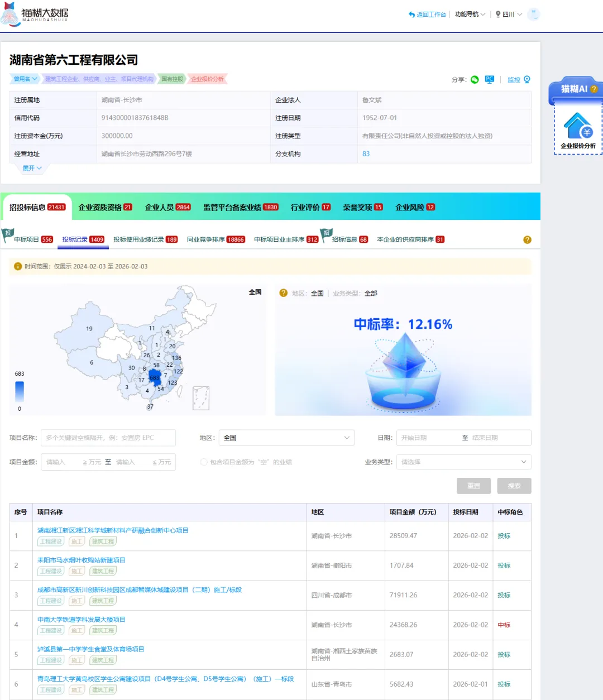Viewport: 603px width, 700px height.
Task: Click 投标 role in row 1
Action: tap(504, 536)
